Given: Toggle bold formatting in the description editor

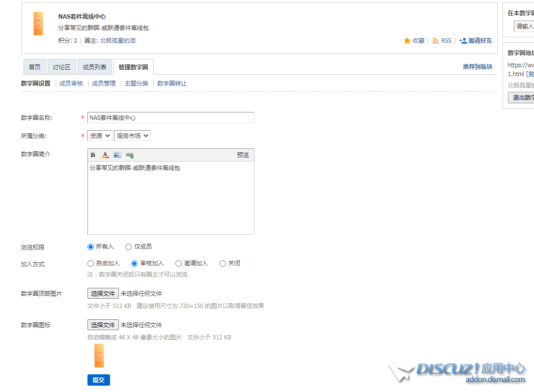Looking at the screenshot, I should pos(93,155).
